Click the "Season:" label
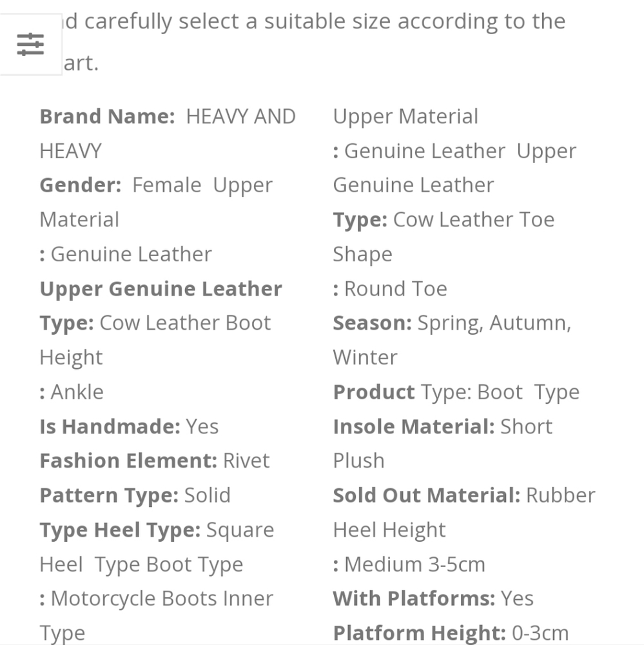The image size is (644, 645). [372, 323]
